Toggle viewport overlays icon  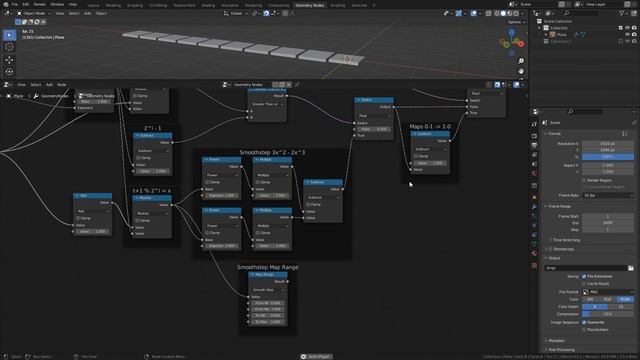point(473,13)
